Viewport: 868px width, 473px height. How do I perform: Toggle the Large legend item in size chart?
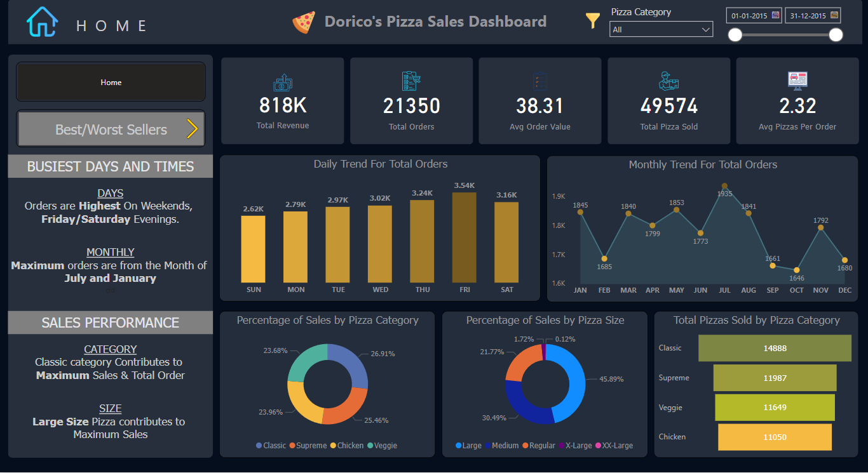click(468, 446)
